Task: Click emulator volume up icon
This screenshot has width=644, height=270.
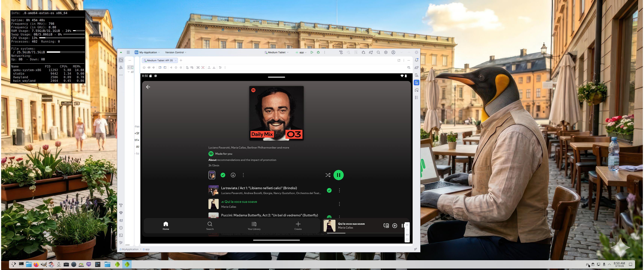Action: click(x=149, y=67)
